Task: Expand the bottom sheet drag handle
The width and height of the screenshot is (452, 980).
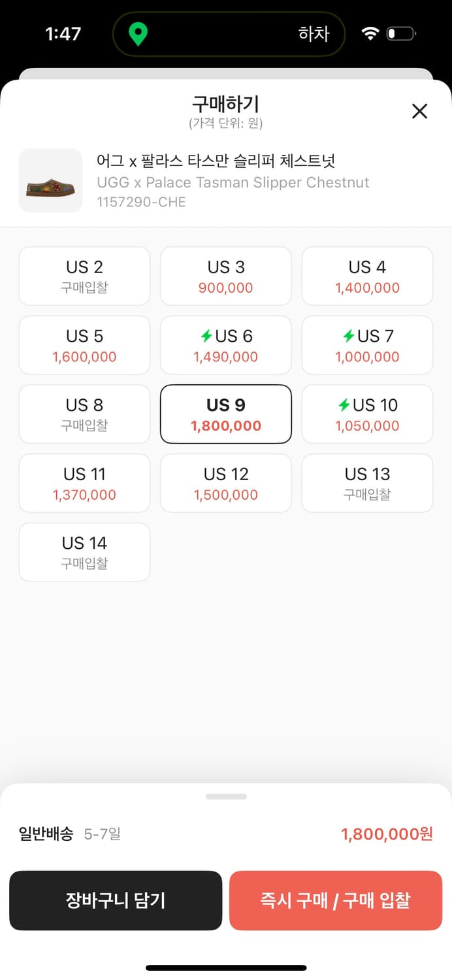Action: click(x=226, y=796)
